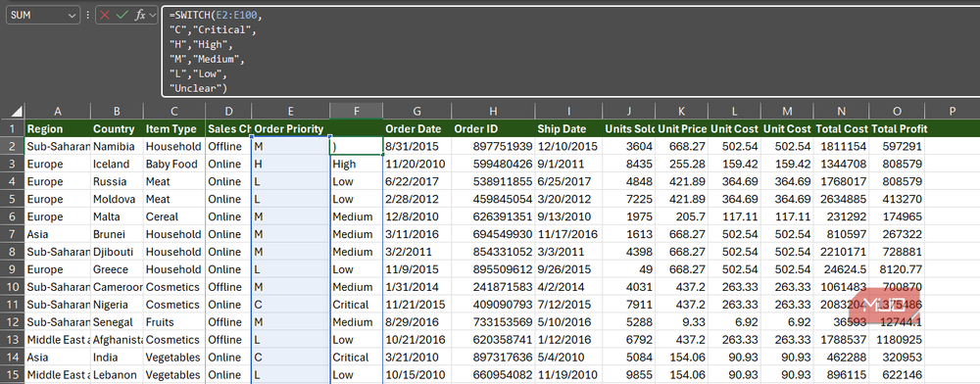Select the Lebanon cell
The height and width of the screenshot is (384, 980).
point(117,375)
